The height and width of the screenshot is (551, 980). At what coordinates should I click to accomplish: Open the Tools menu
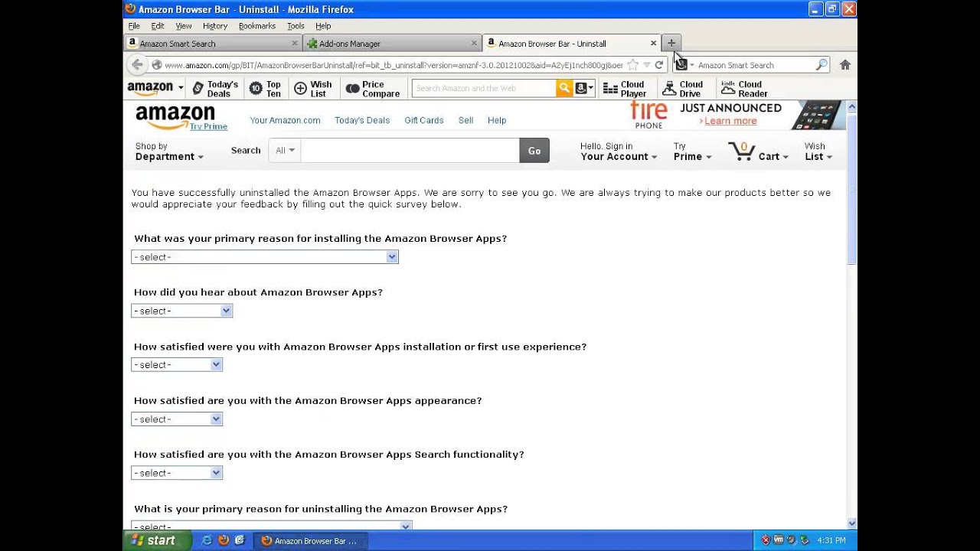click(x=296, y=26)
